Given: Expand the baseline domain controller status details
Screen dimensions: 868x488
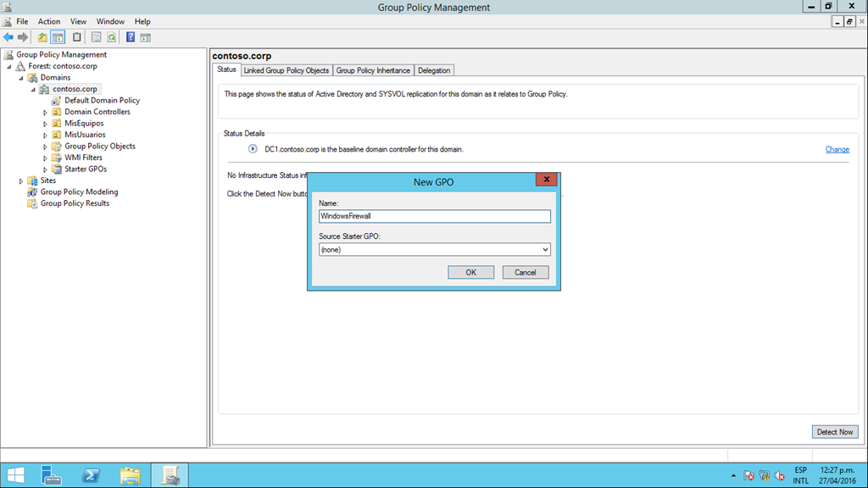Looking at the screenshot, I should click(253, 149).
